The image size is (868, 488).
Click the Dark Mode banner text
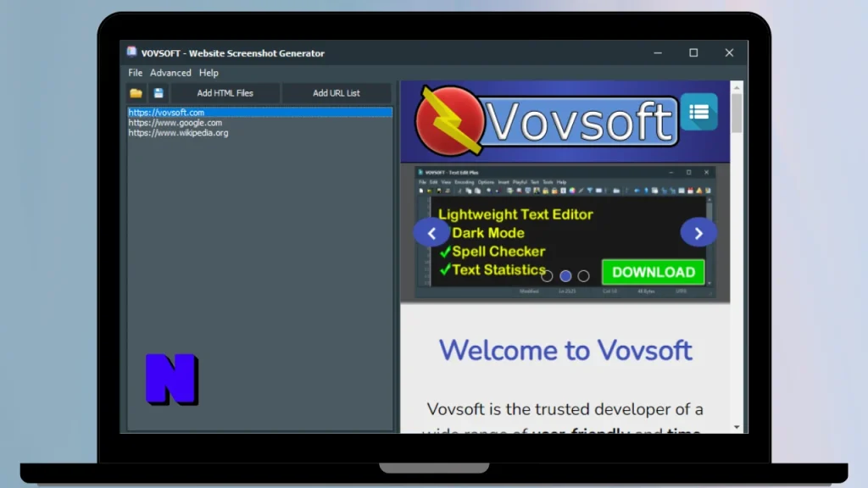tap(488, 233)
